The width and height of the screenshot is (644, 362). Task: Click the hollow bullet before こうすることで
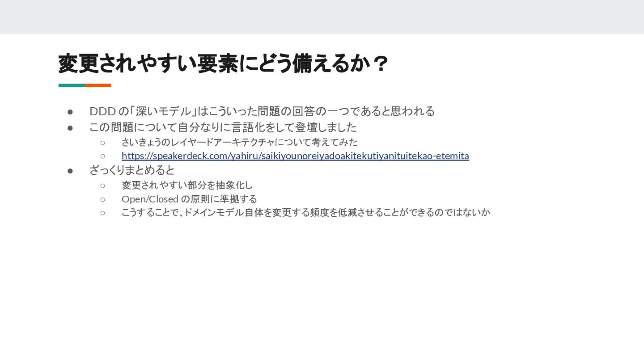[103, 213]
